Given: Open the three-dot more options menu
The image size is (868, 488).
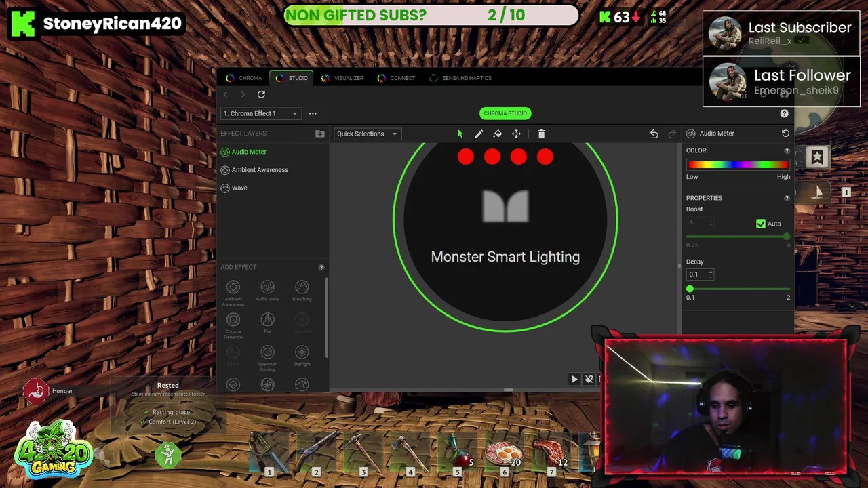Looking at the screenshot, I should pyautogui.click(x=313, y=113).
